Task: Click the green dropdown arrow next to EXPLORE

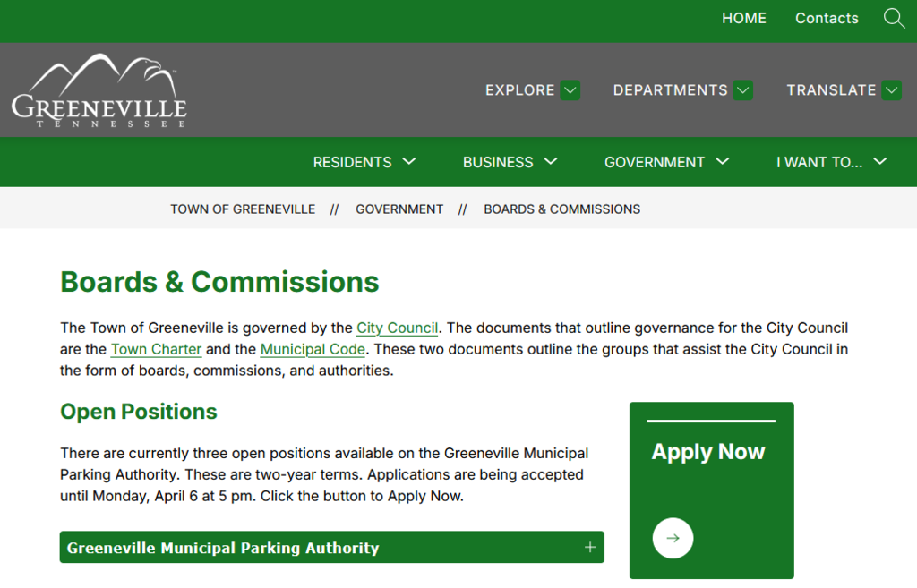Action: point(570,89)
